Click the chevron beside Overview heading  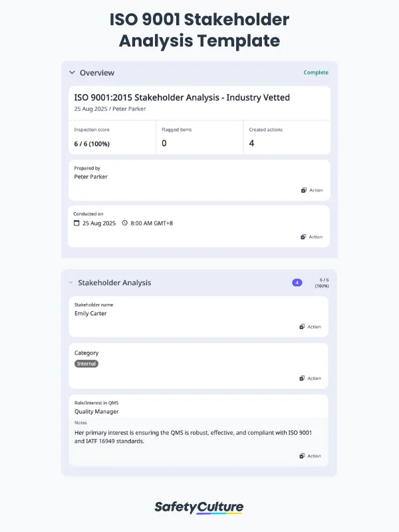click(72, 72)
